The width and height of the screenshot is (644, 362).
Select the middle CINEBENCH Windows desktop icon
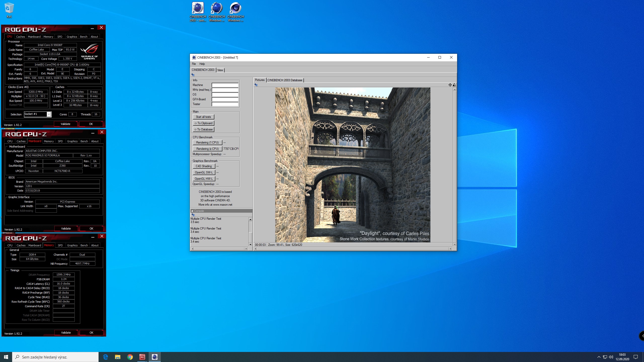217,12
